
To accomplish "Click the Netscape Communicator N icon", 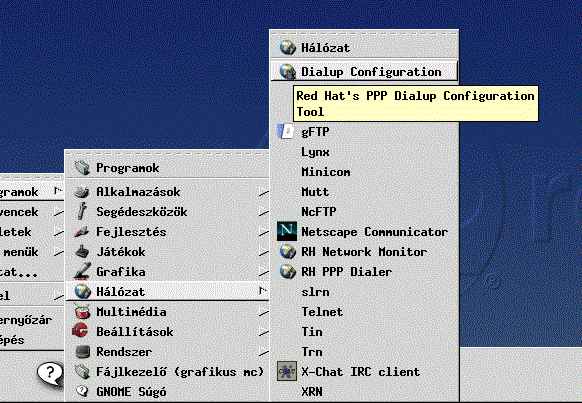I will click(x=287, y=232).
